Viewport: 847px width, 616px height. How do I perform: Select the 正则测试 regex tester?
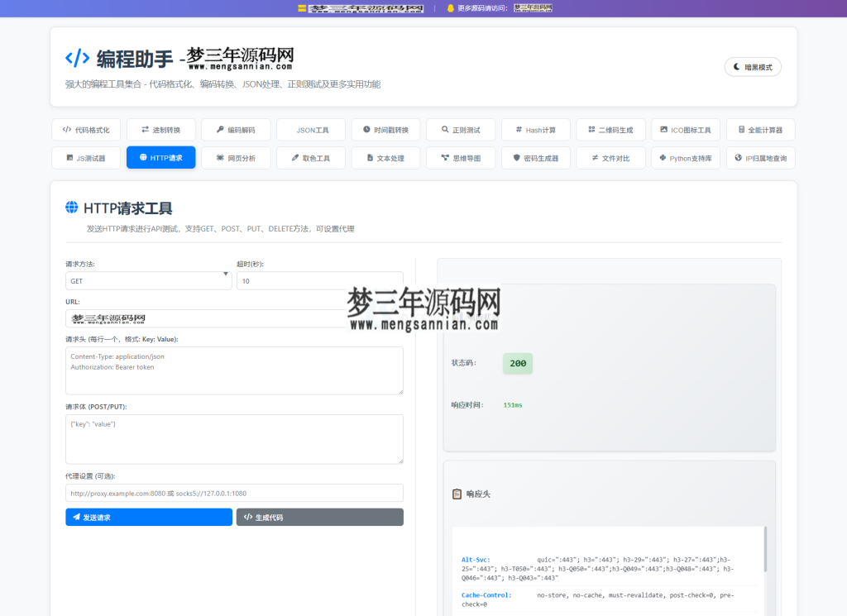click(x=460, y=129)
